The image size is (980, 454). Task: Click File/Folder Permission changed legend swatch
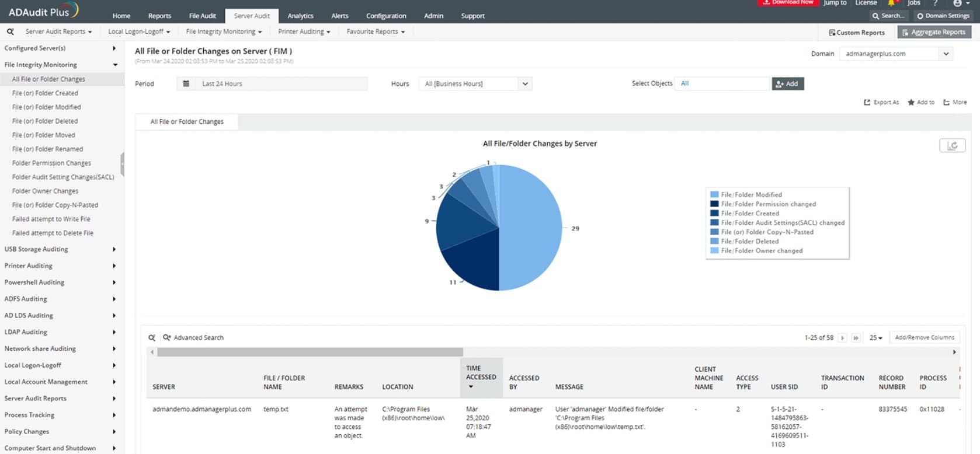point(714,204)
